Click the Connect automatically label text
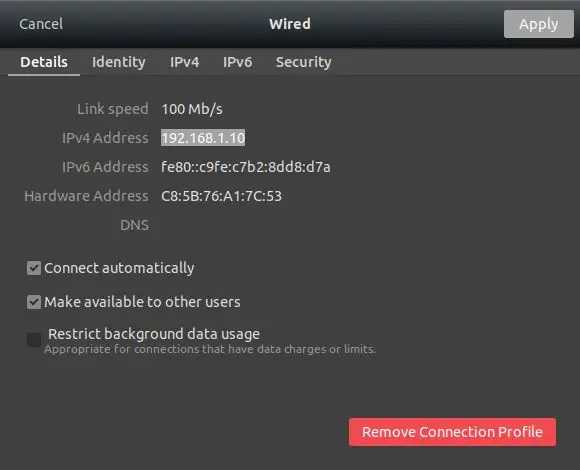This screenshot has height=470, width=580. click(x=119, y=268)
